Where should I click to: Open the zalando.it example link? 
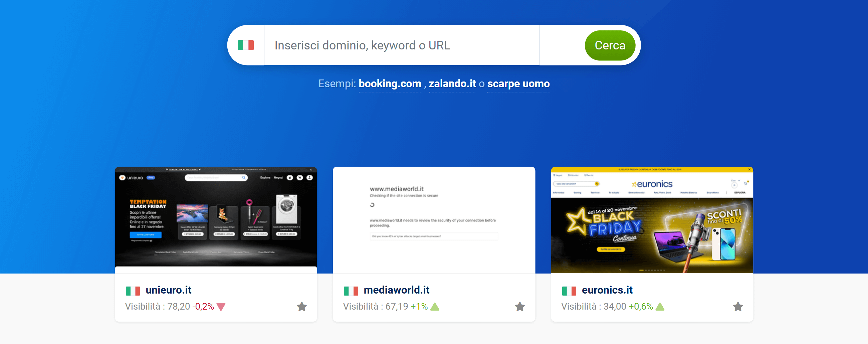coord(452,83)
